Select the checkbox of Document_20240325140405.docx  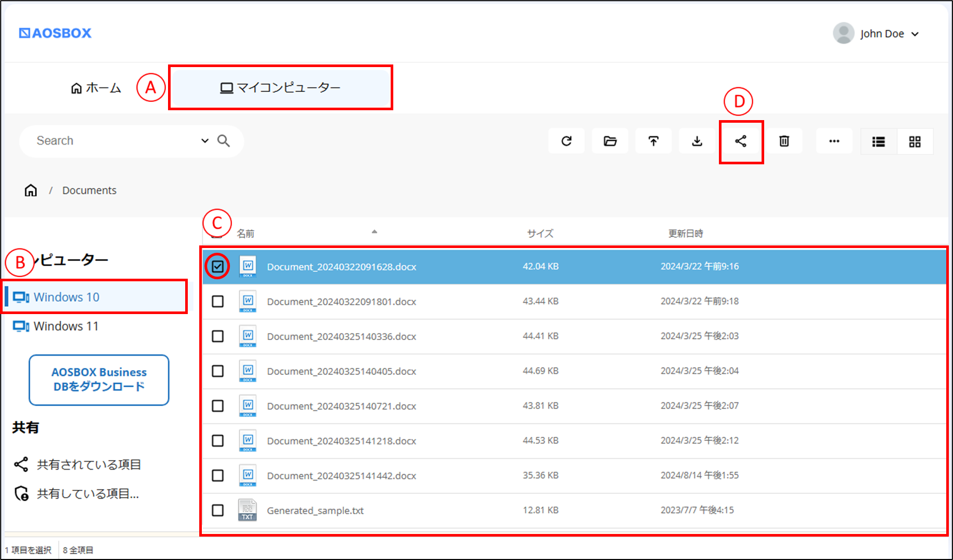(217, 371)
